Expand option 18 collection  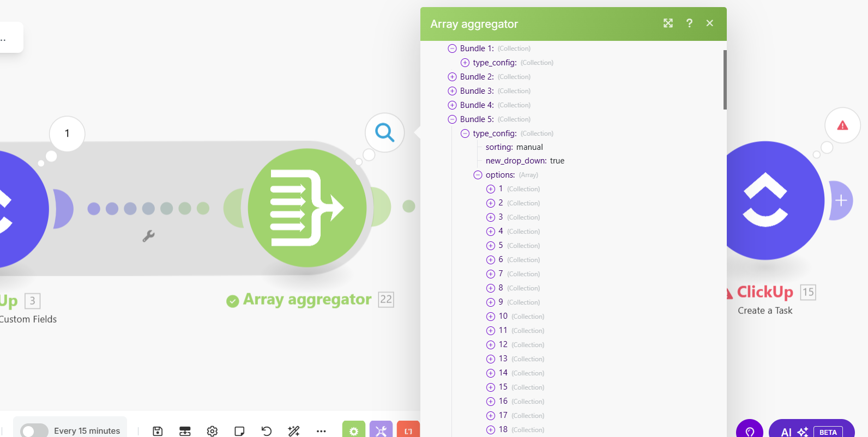click(x=491, y=430)
